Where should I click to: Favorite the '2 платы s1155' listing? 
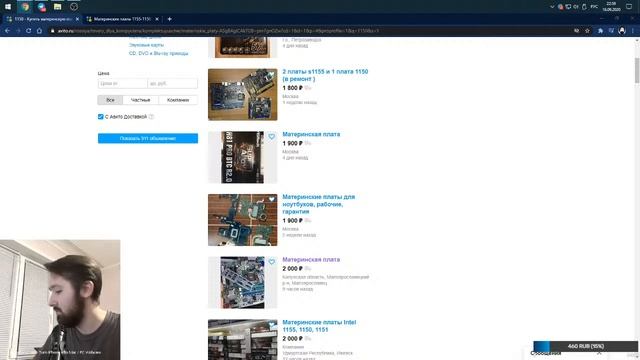click(272, 74)
